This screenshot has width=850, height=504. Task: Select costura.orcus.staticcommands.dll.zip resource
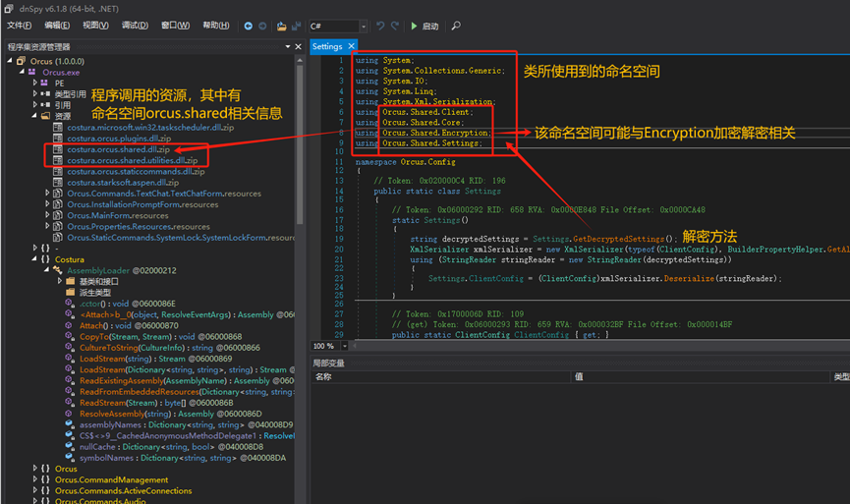coord(136,171)
